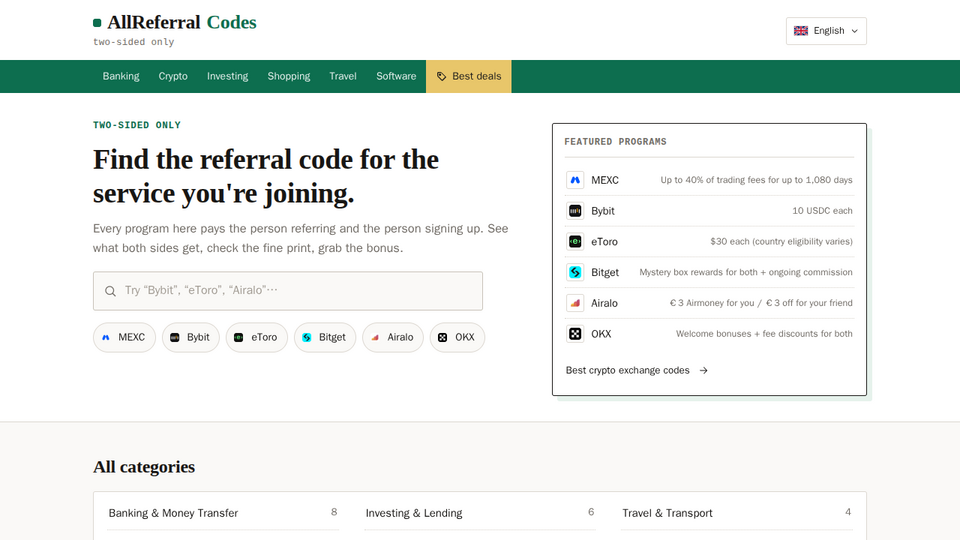The width and height of the screenshot is (960, 540).
Task: Click Bybit logo in Featured Programs
Action: (x=575, y=211)
